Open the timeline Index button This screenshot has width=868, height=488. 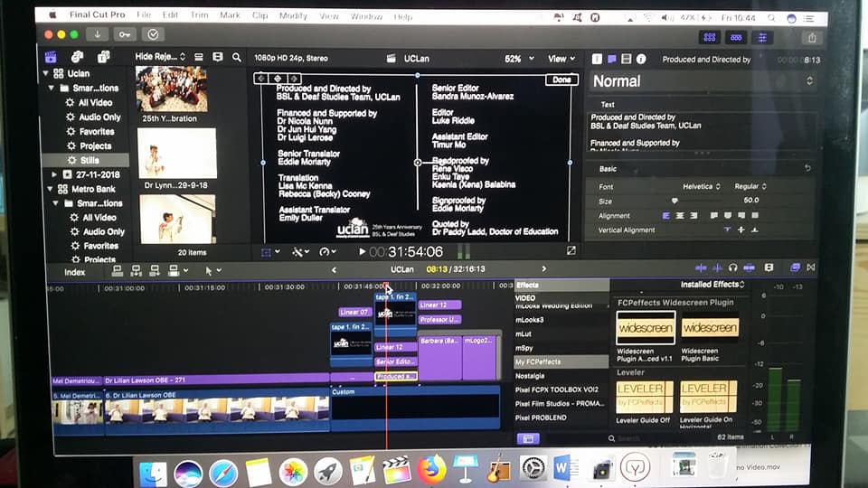point(74,272)
